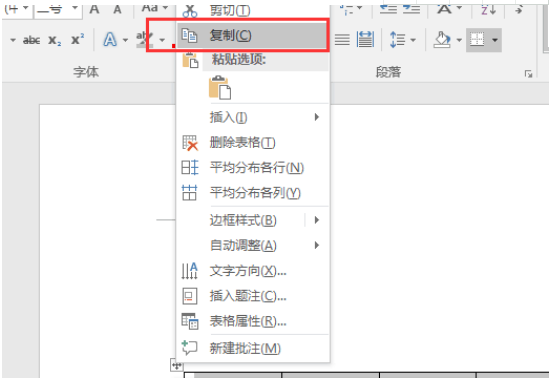Click the delete-table icon with red X
The image size is (553, 382).
[x=190, y=143]
